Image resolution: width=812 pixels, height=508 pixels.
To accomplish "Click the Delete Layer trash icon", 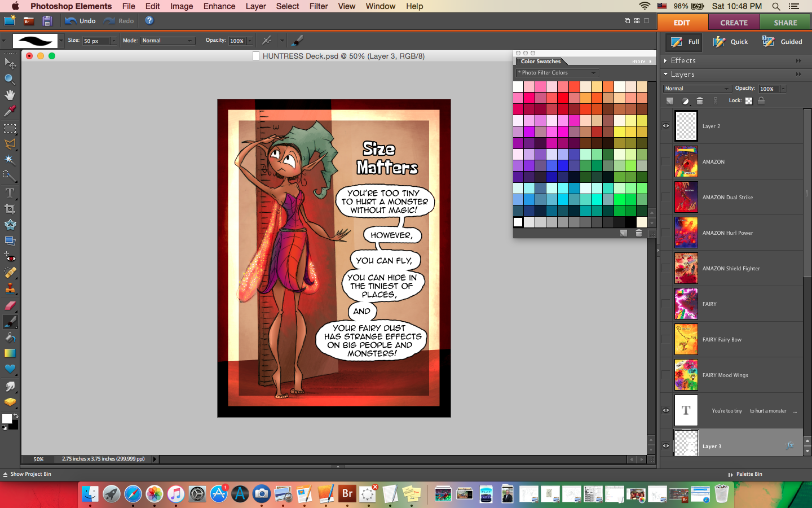I will (x=700, y=101).
